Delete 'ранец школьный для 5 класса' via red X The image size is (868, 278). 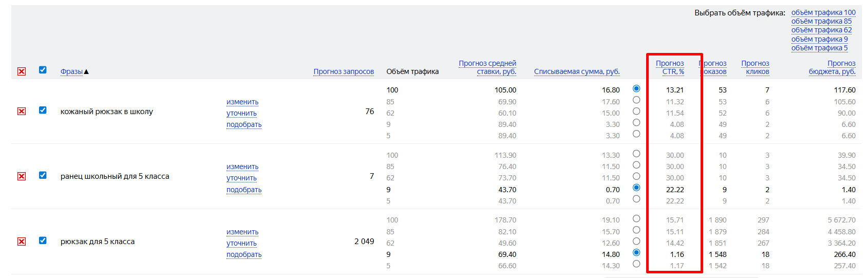tap(22, 176)
